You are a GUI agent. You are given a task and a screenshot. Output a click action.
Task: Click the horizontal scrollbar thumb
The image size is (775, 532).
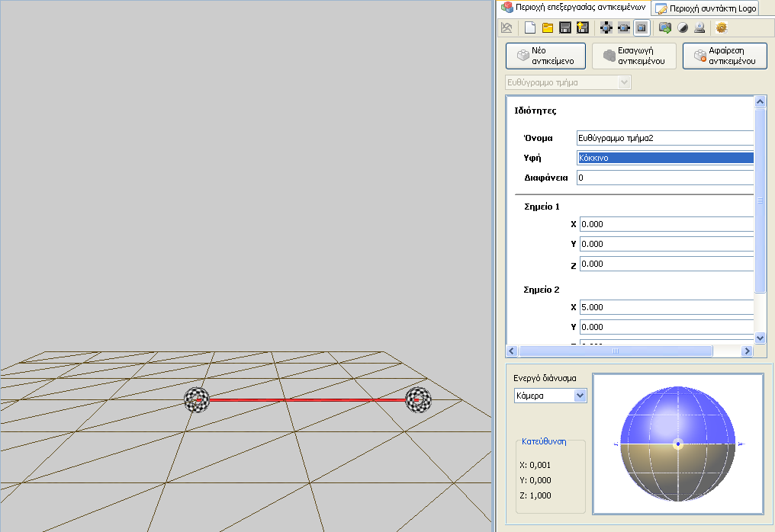616,351
